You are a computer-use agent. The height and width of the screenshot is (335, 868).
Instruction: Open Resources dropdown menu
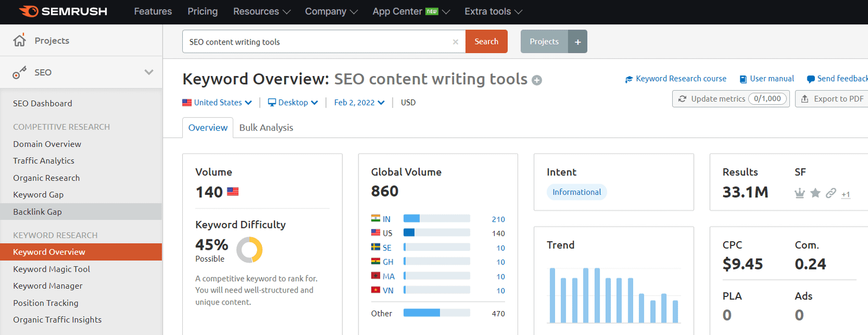pos(261,11)
